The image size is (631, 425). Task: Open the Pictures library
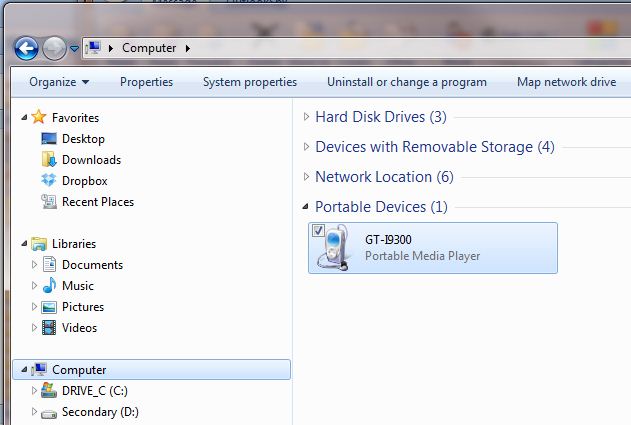(x=83, y=307)
